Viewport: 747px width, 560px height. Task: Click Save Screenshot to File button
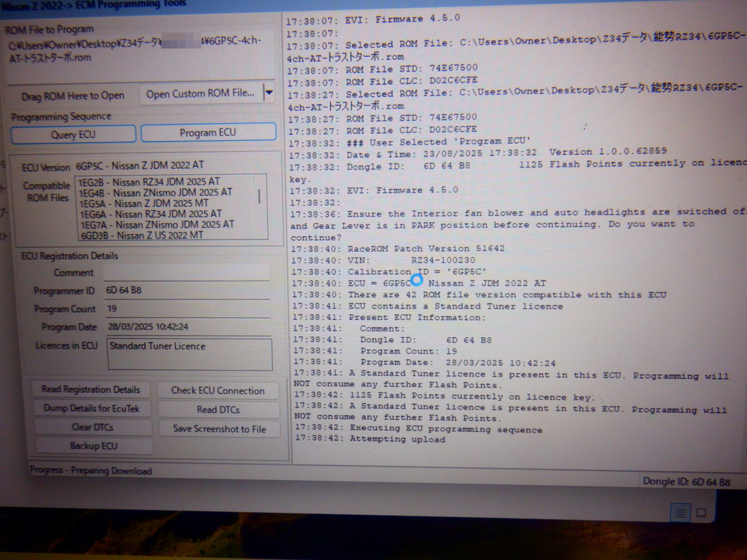220,429
